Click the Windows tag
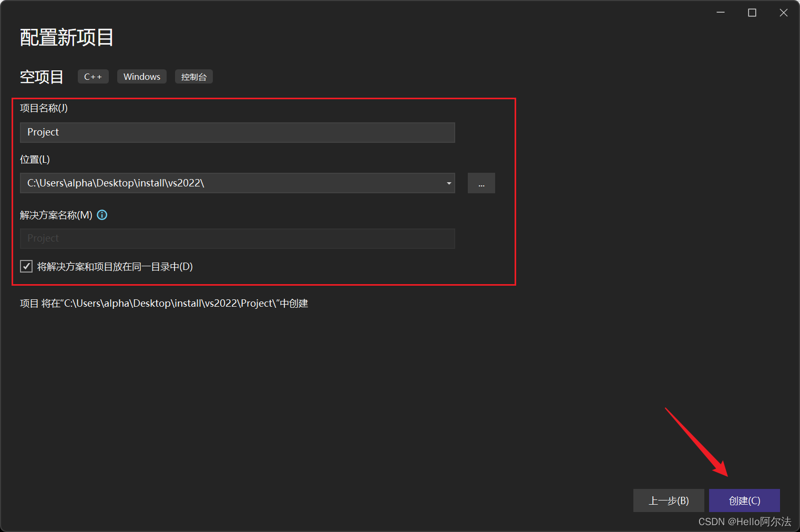 coord(142,77)
